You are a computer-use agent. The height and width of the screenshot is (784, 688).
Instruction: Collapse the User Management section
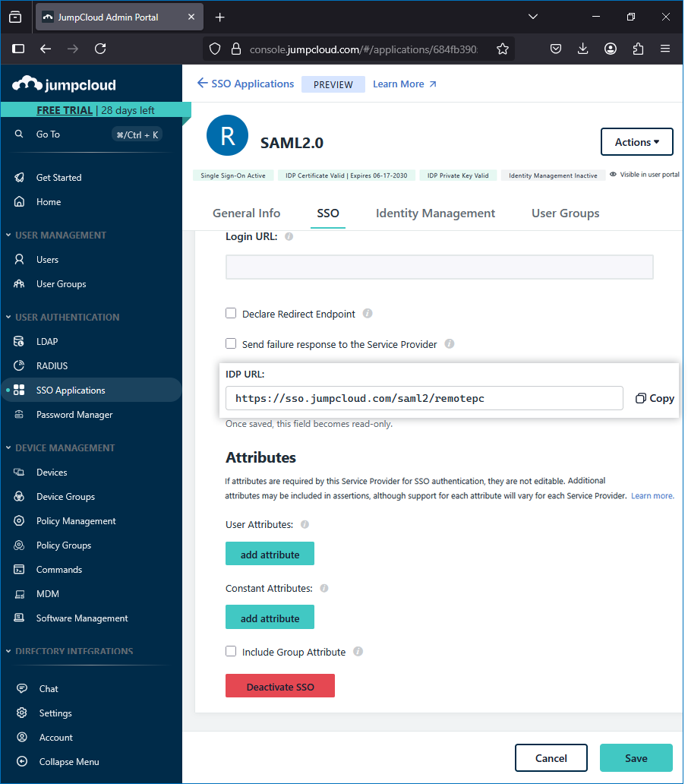8,236
